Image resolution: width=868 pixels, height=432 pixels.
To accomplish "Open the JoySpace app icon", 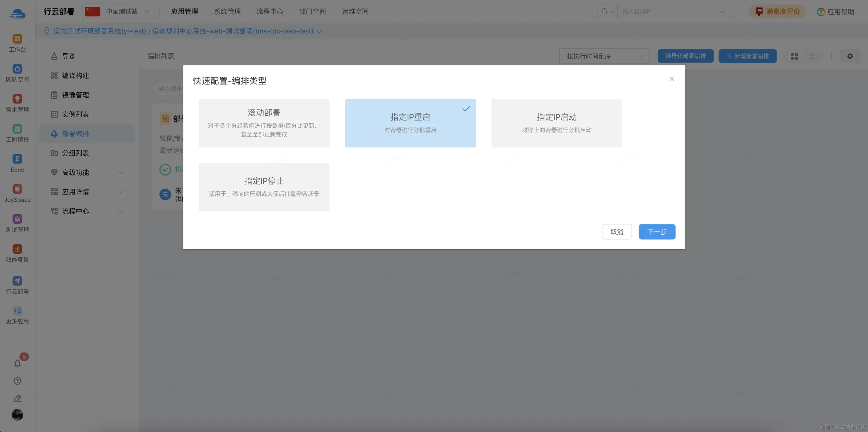I will click(x=17, y=189).
